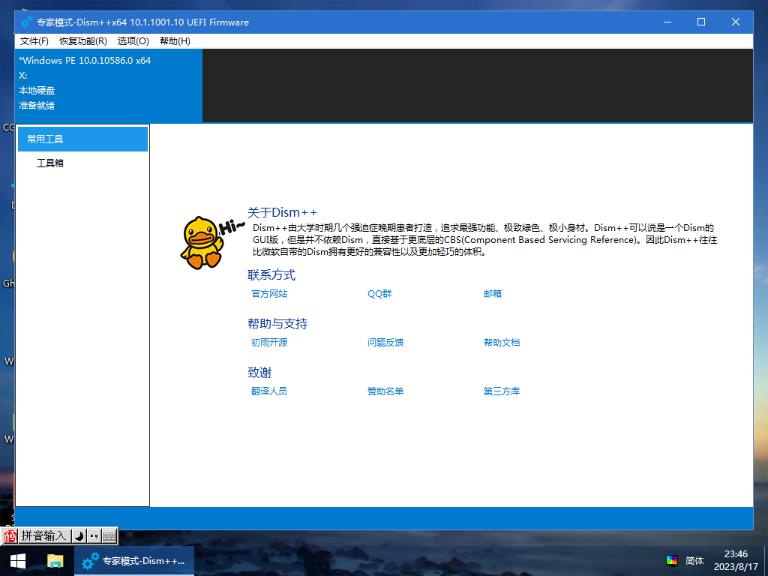
Task: Open the 第三方库 link
Action: point(502,391)
